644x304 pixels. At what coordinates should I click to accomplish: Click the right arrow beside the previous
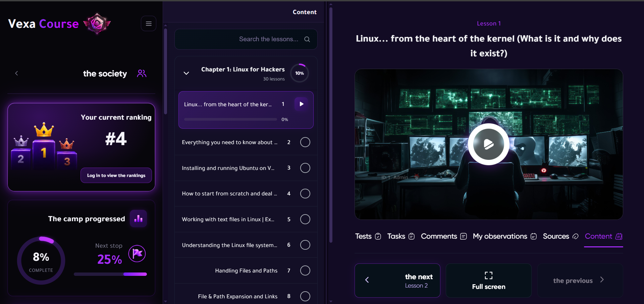[x=602, y=280]
